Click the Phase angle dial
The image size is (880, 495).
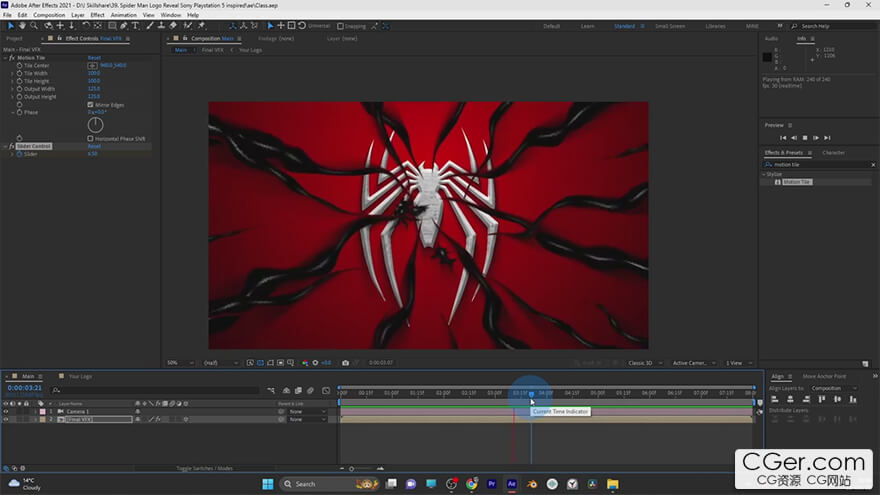pos(95,125)
